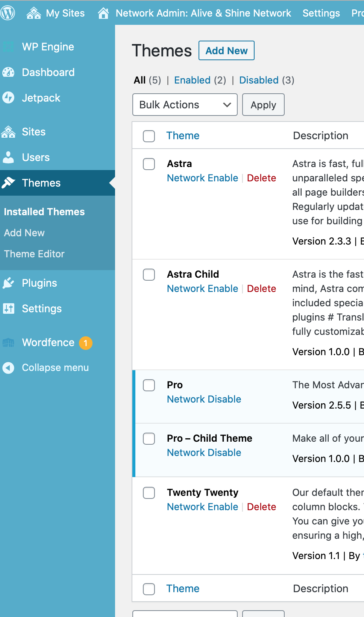Click the Collapse menu arrow icon
This screenshot has width=364, height=617.
8,368
